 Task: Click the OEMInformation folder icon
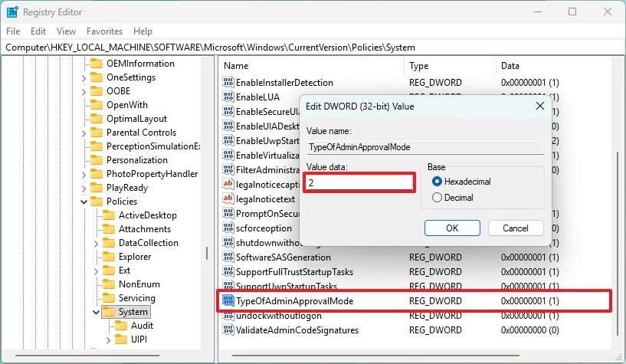pyautogui.click(x=97, y=64)
